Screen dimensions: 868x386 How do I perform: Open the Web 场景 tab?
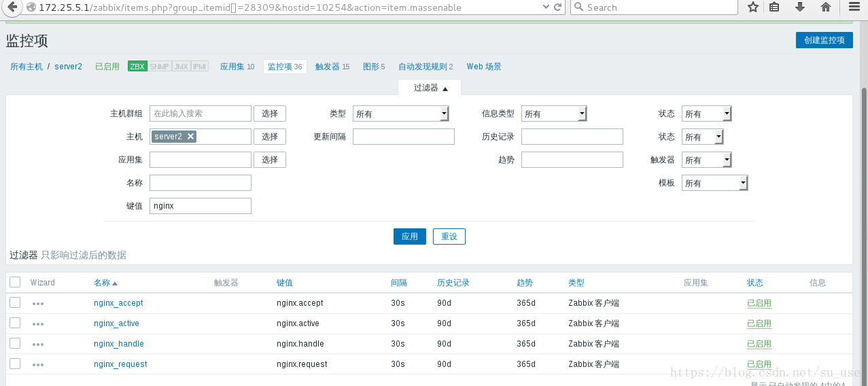pyautogui.click(x=484, y=67)
